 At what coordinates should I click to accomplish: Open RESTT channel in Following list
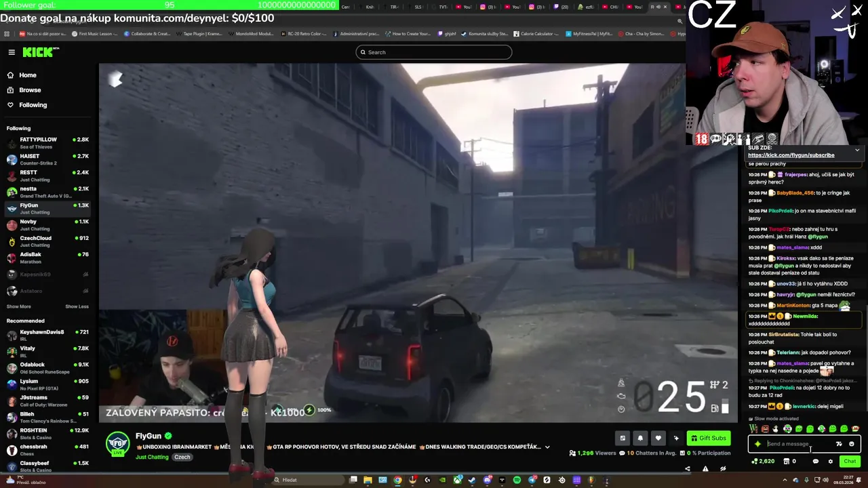pos(47,176)
